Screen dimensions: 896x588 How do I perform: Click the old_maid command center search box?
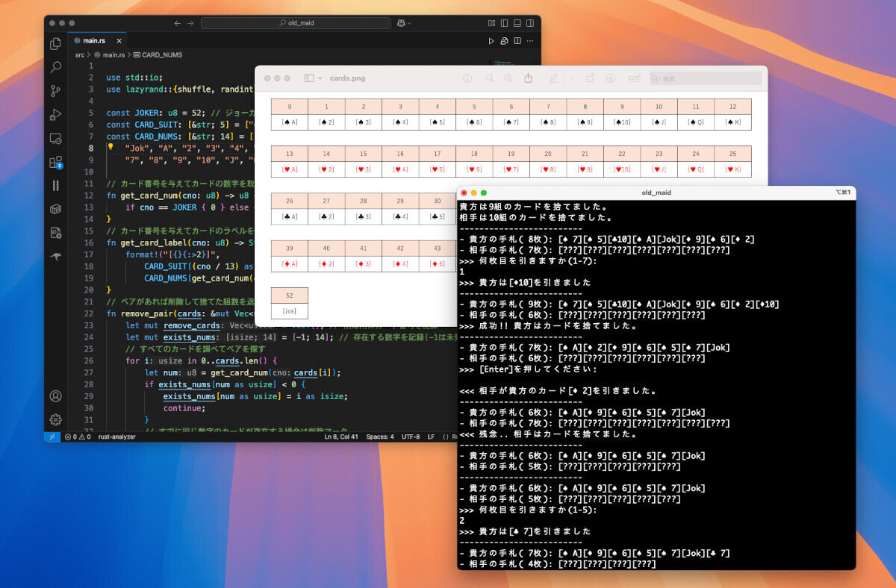click(x=296, y=23)
